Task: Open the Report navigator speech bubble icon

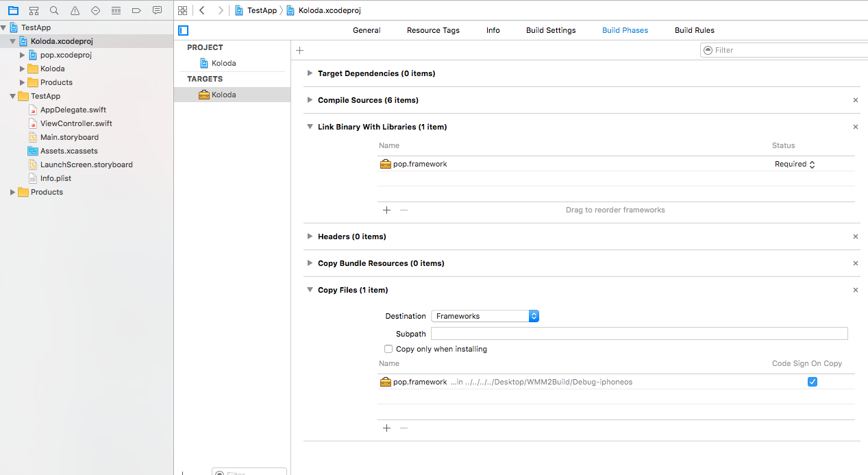Action: click(x=157, y=10)
